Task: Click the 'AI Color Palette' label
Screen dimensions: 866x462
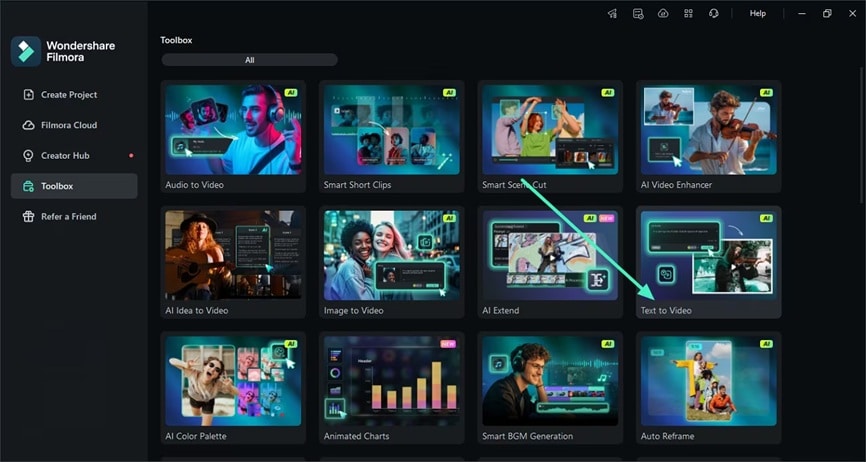Action: pyautogui.click(x=196, y=436)
